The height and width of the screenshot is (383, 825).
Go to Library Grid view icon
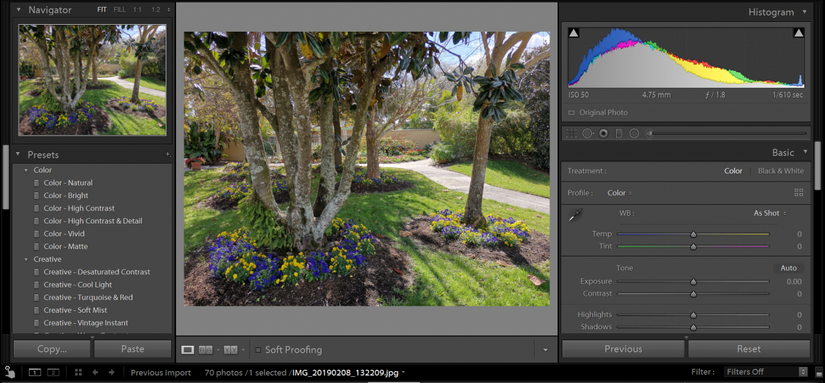point(78,372)
